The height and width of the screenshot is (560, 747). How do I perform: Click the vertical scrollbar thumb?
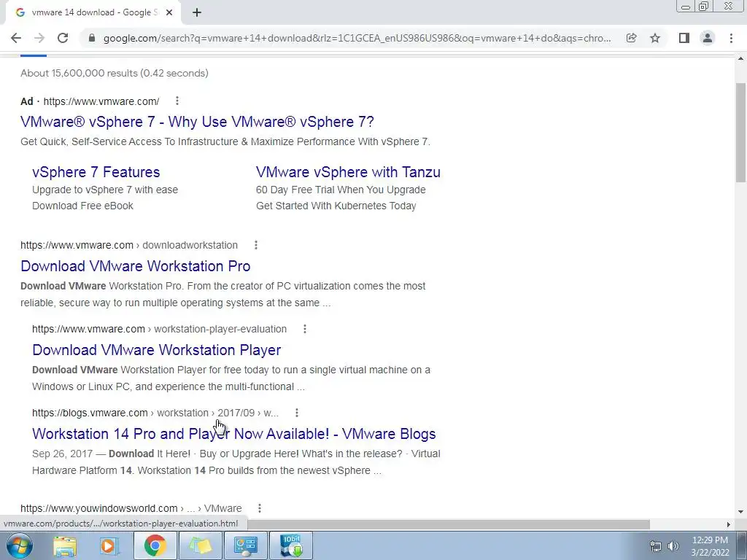[x=740, y=133]
